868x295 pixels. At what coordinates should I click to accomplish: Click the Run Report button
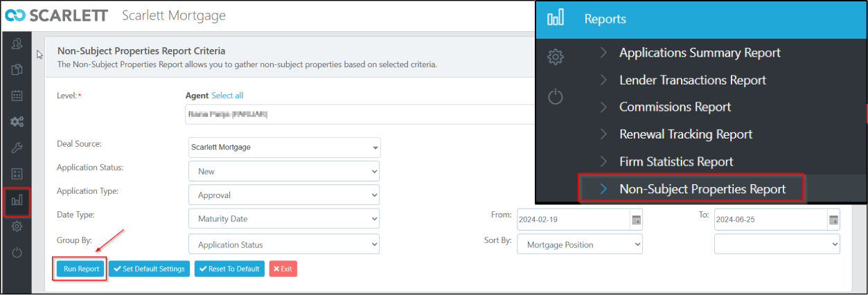coord(81,269)
